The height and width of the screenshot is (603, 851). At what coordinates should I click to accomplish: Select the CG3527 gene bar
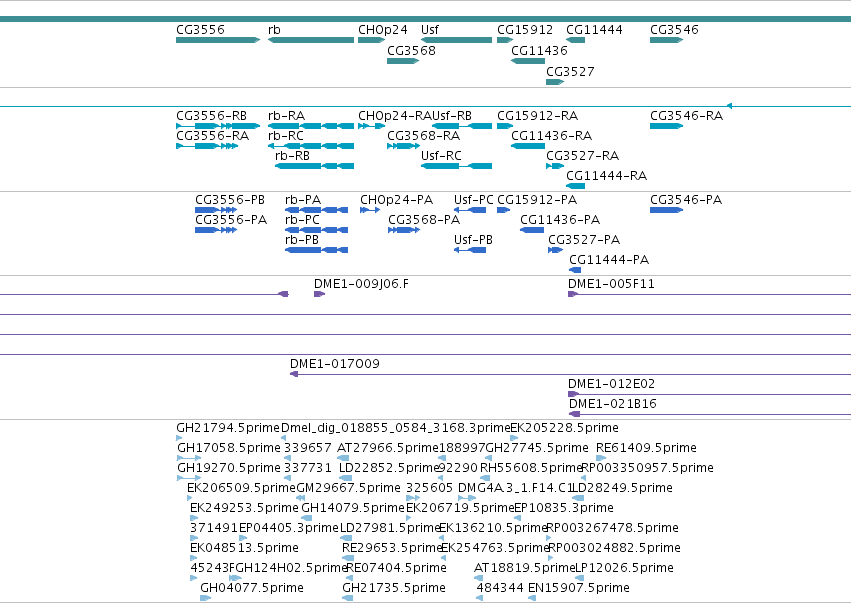[x=555, y=82]
